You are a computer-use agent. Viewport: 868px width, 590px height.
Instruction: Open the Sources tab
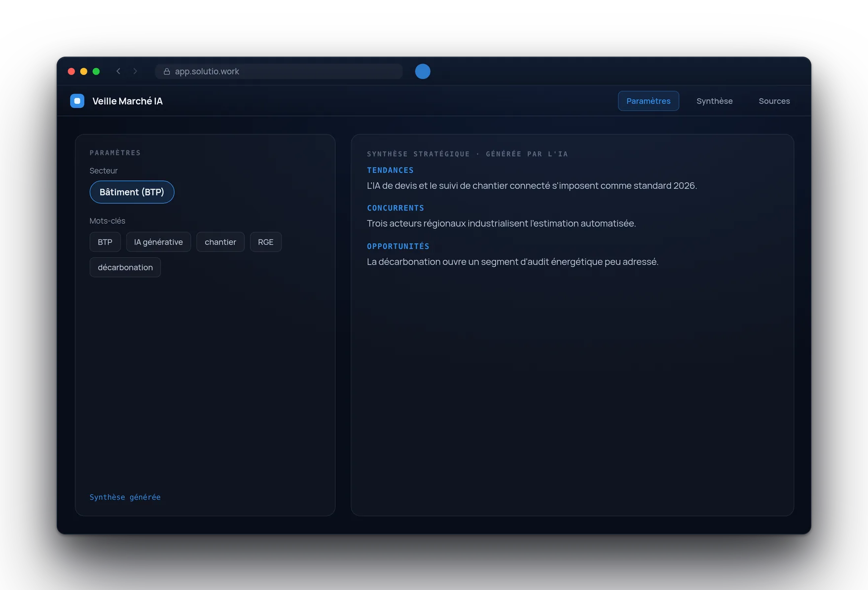774,101
